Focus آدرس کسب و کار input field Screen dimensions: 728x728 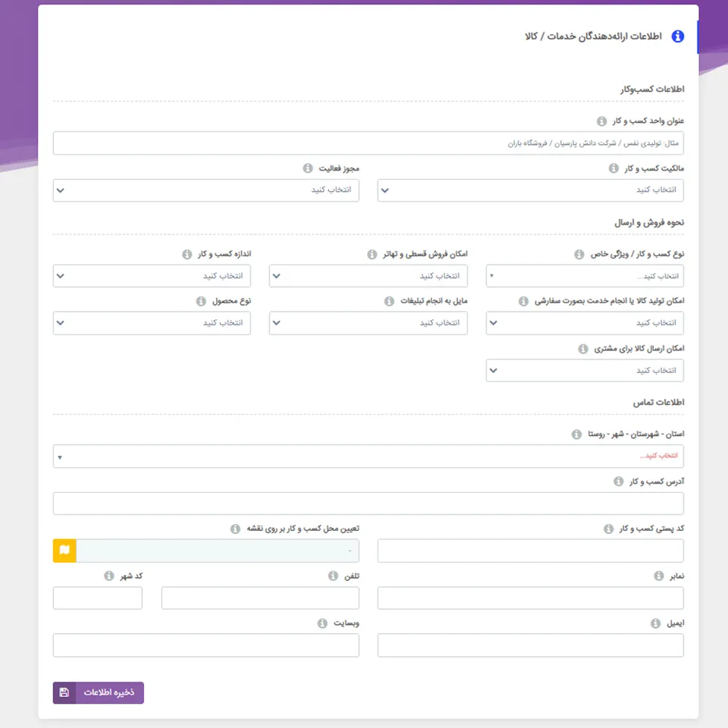pos(369,504)
